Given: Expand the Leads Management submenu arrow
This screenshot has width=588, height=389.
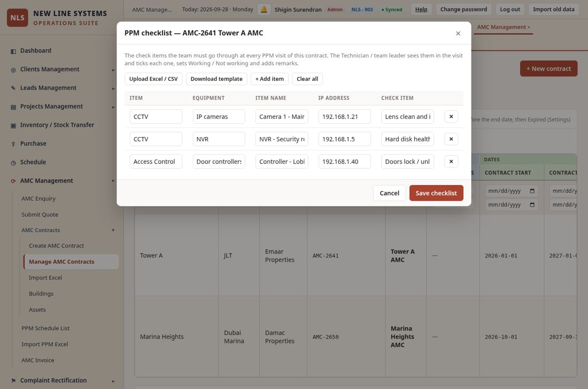Looking at the screenshot, I should coord(113,88).
